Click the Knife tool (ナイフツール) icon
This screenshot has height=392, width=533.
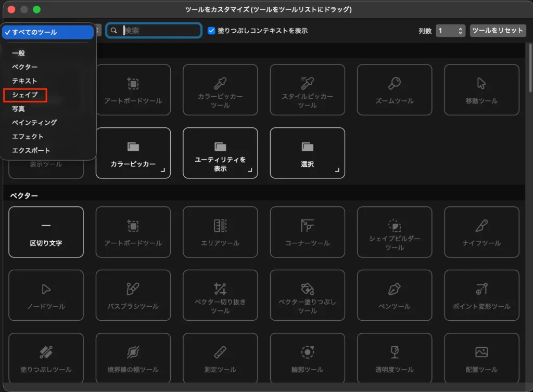(481, 226)
